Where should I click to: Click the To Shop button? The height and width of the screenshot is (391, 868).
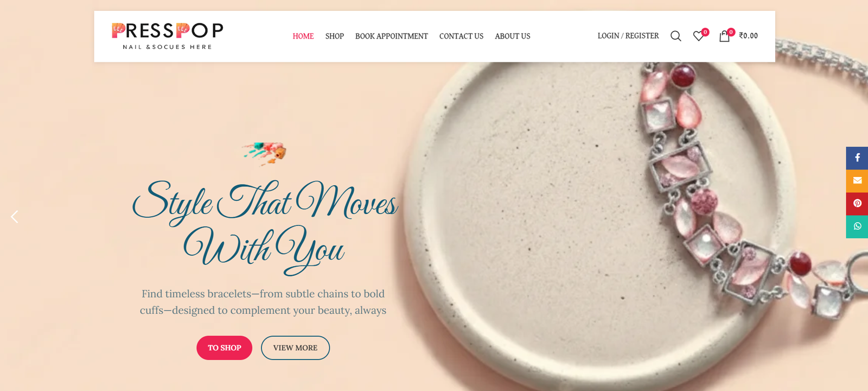(224, 348)
